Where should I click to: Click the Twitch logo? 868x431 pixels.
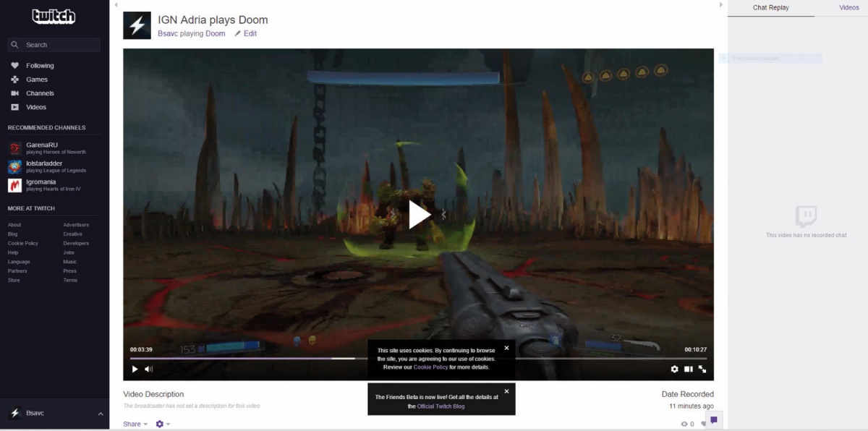point(54,17)
